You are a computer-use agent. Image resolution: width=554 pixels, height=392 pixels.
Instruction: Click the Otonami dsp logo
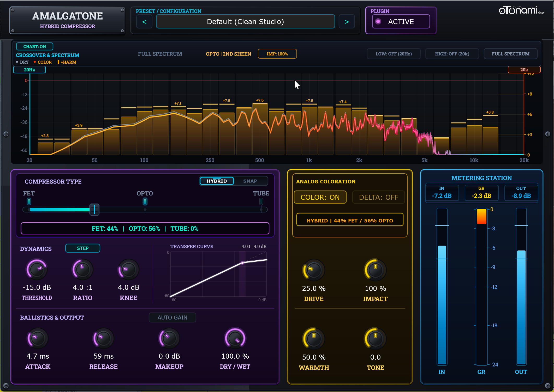[x=521, y=10]
